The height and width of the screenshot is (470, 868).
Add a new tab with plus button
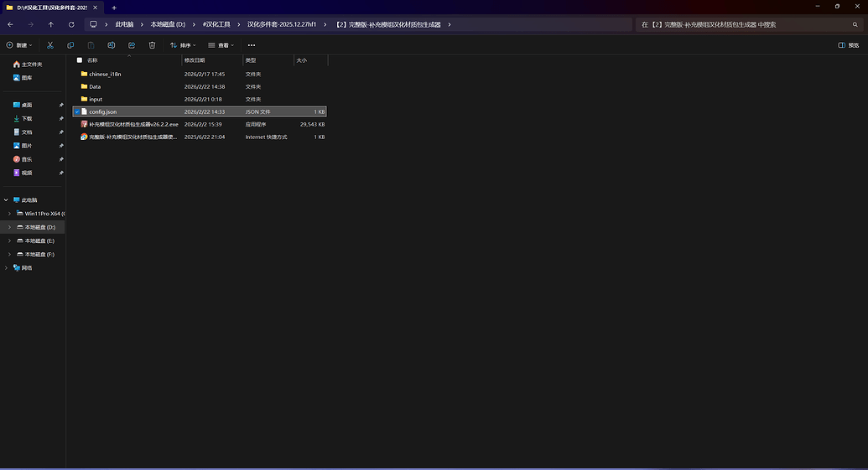114,8
